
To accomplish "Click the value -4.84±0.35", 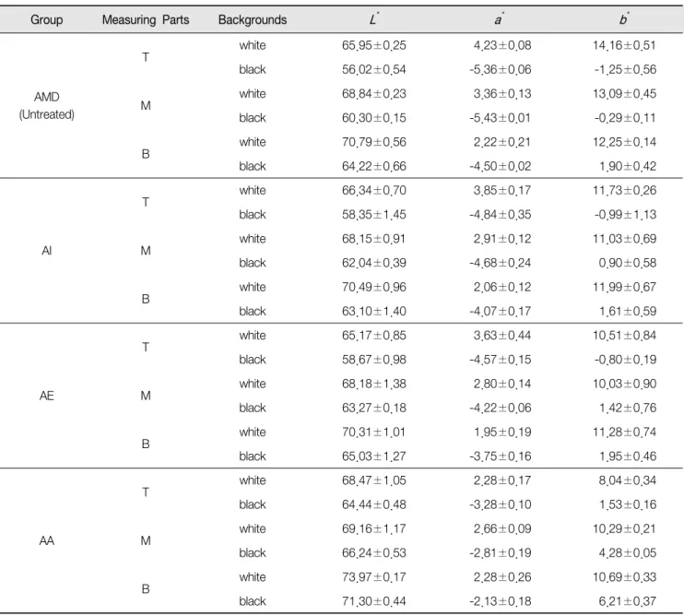I will click(501, 215).
